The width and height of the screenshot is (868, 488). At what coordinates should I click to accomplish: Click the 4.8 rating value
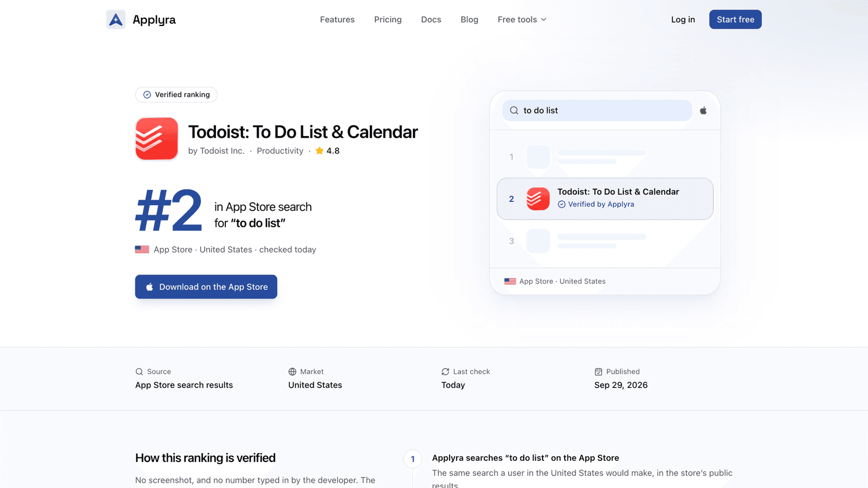pos(333,150)
